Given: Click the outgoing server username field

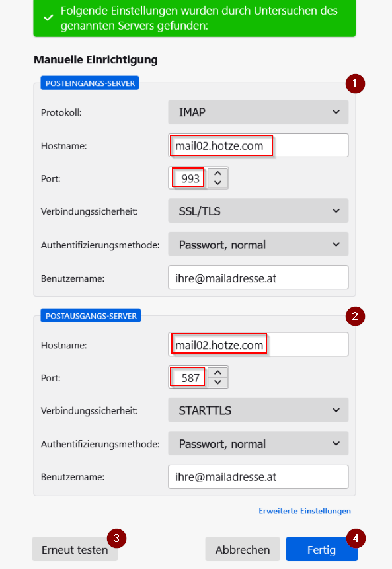Looking at the screenshot, I should click(x=258, y=477).
